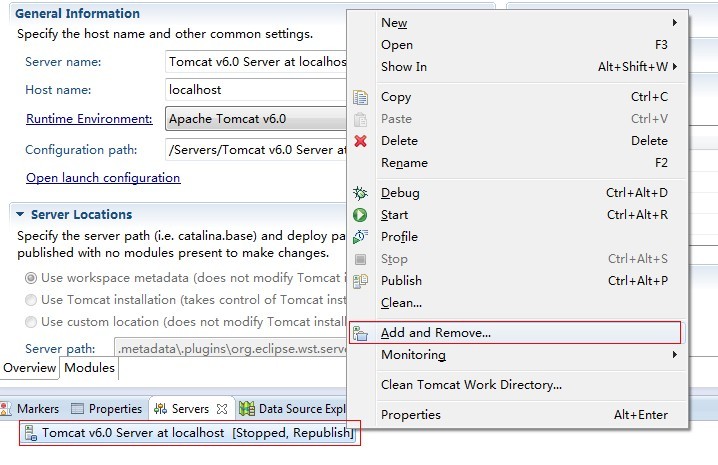The image size is (718, 465).
Task: Choose Add and Remove... menu entry
Action: 516,333
